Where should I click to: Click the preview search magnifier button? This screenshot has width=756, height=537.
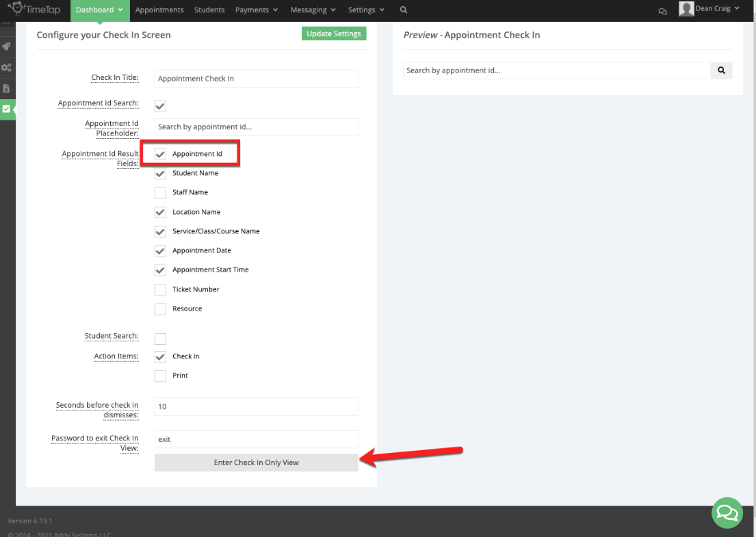pos(722,70)
